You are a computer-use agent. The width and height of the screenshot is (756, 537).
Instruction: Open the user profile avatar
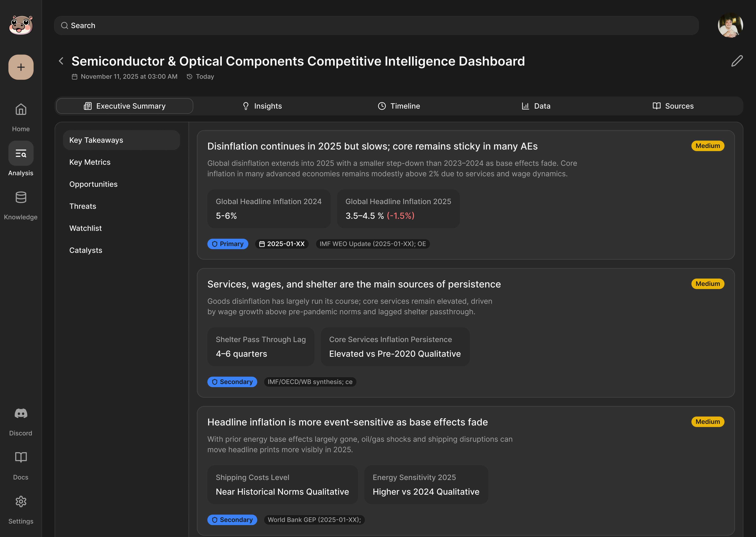coord(730,25)
